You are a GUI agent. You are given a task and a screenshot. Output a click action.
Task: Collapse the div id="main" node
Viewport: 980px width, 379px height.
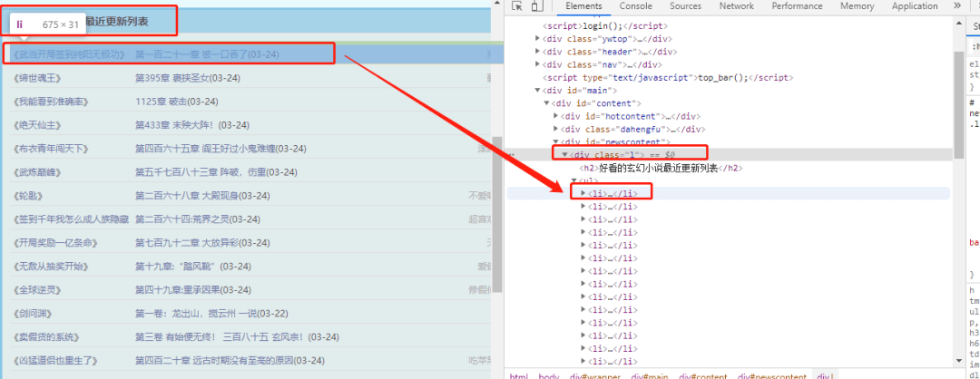coord(538,91)
